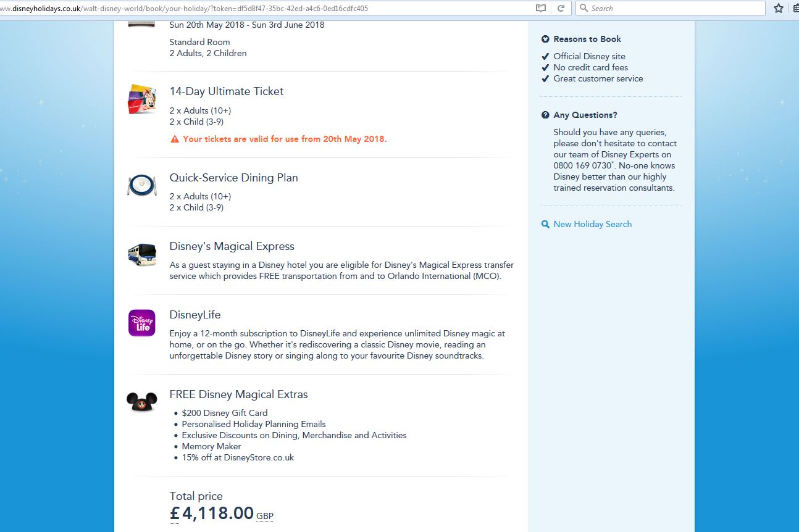Click the purple DisneyLife app icon
The height and width of the screenshot is (532, 799).
(141, 323)
